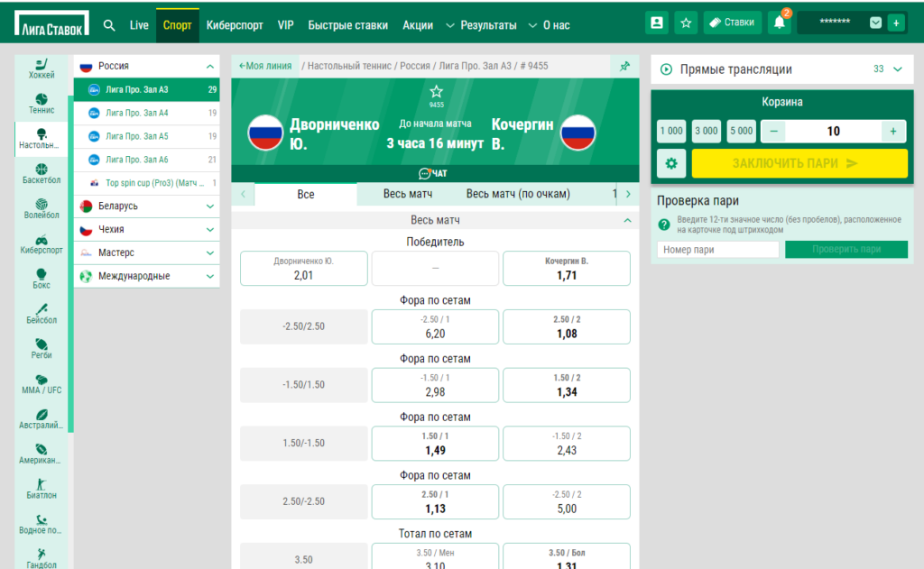Select handicap -2.50 / 1 odds 6,20
The width and height of the screenshot is (924, 569).
click(x=435, y=327)
